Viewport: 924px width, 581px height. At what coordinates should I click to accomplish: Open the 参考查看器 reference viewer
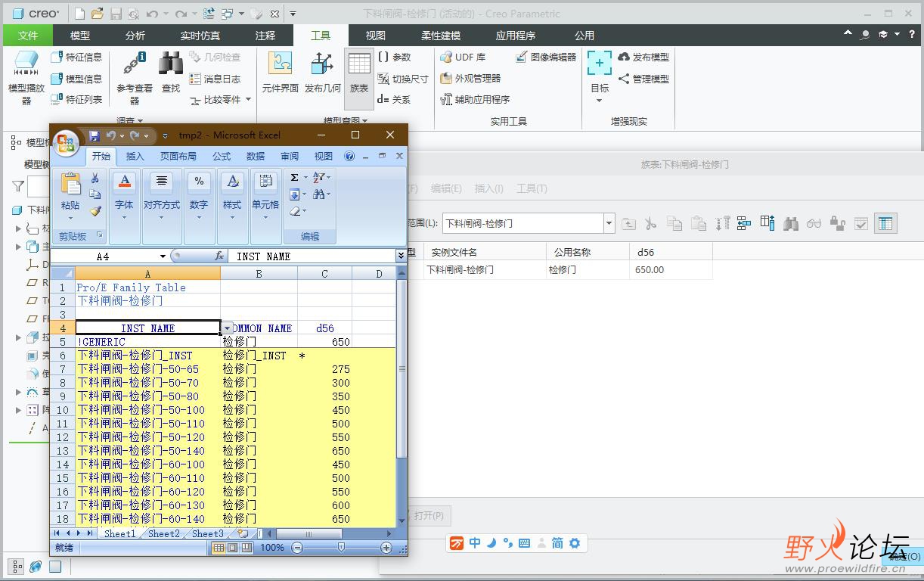click(135, 77)
